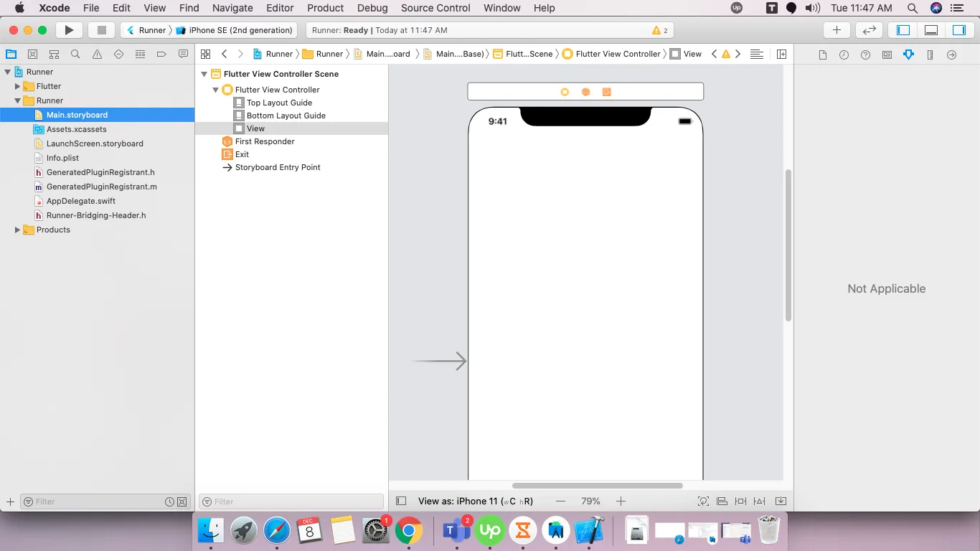The width and height of the screenshot is (980, 551).
Task: Show the Size inspector ruler icon
Action: [930, 55]
